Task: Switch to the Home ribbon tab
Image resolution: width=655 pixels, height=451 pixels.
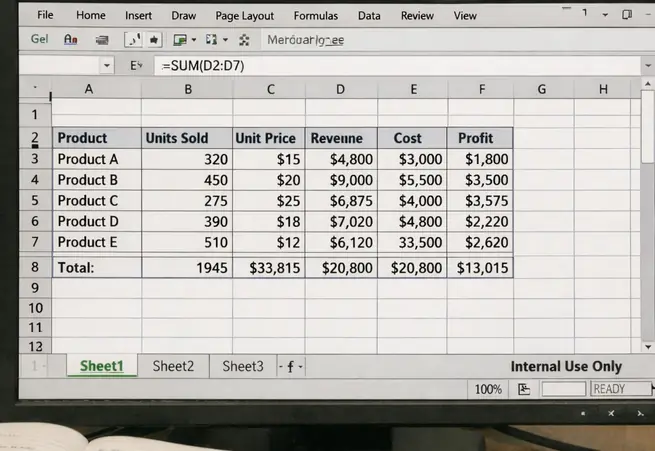Action: tap(90, 15)
